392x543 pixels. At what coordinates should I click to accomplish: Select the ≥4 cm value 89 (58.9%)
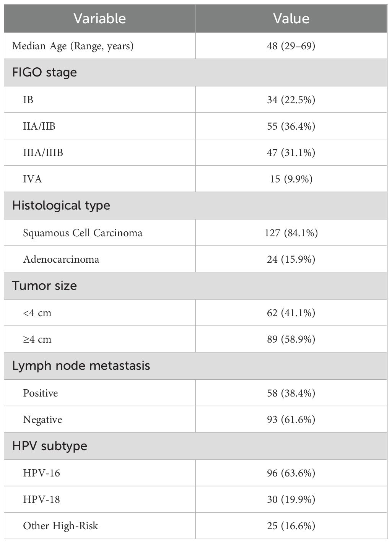(291, 339)
